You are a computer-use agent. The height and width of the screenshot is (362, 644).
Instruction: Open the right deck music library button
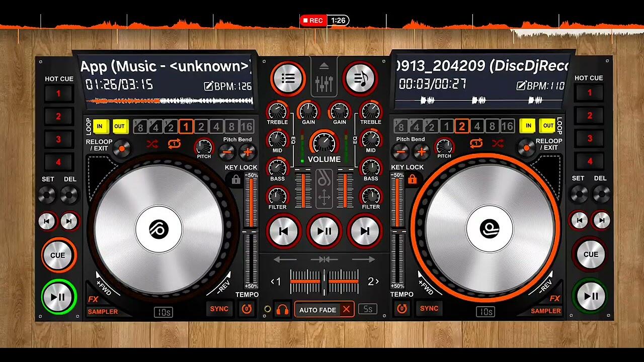(360, 78)
